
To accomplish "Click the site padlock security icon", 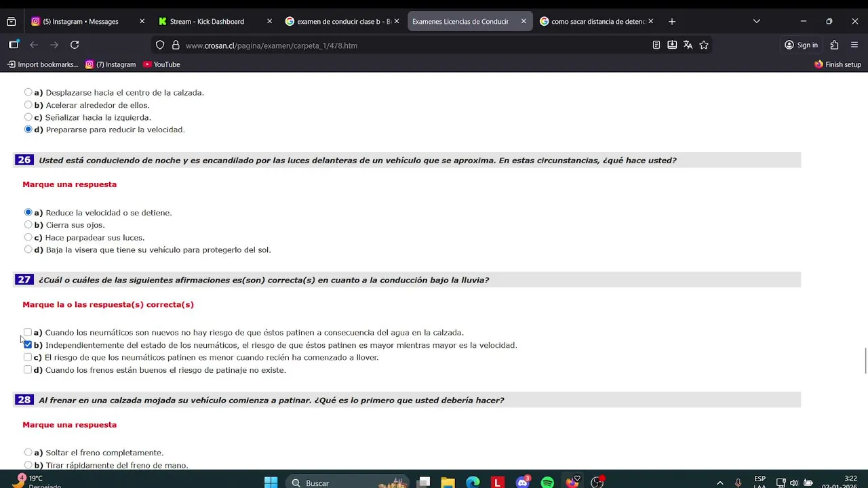I will tap(176, 45).
